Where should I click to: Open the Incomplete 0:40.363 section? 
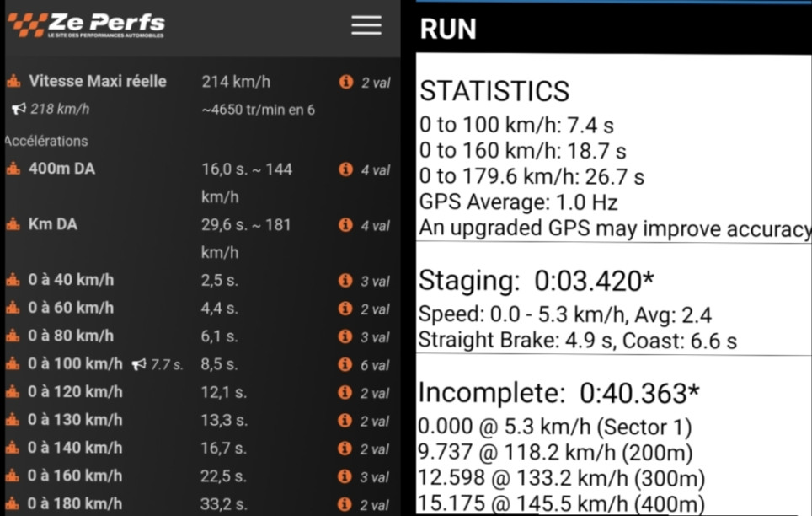558,393
